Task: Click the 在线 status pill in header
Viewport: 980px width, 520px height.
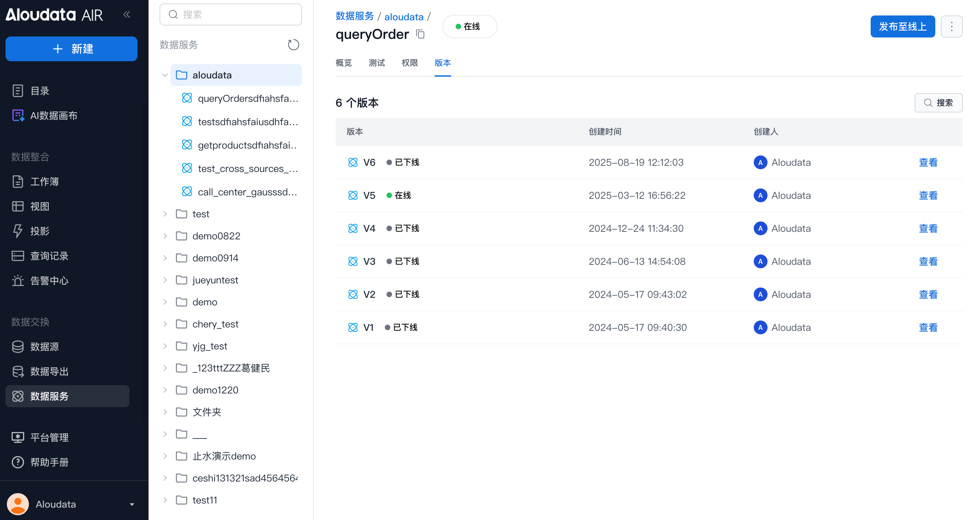Action: 469,26
